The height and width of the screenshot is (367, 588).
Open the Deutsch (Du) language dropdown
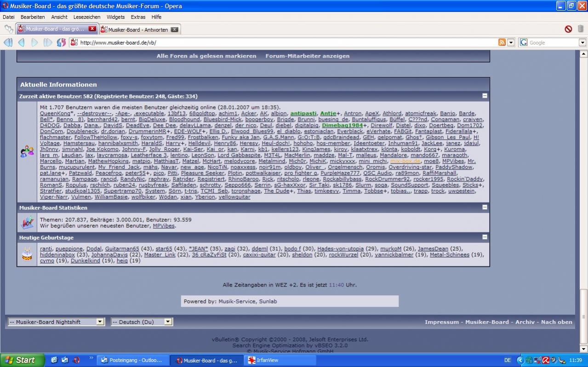[x=142, y=322]
